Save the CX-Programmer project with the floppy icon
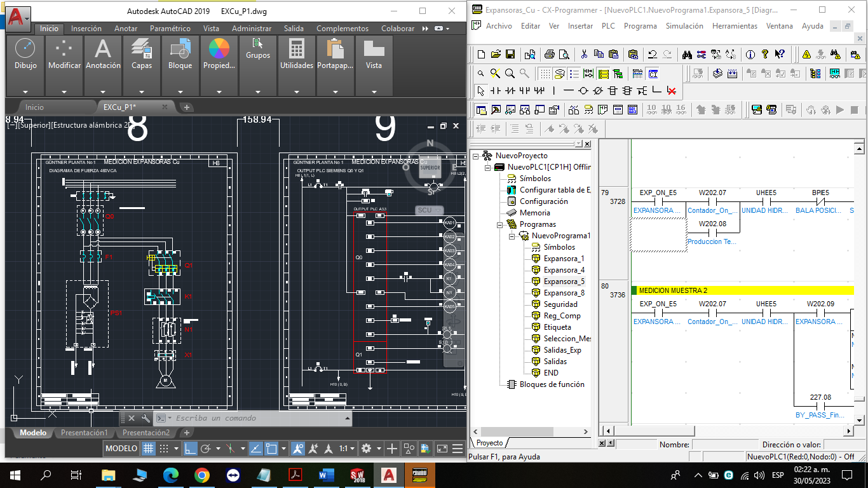868x488 pixels. pyautogui.click(x=510, y=55)
